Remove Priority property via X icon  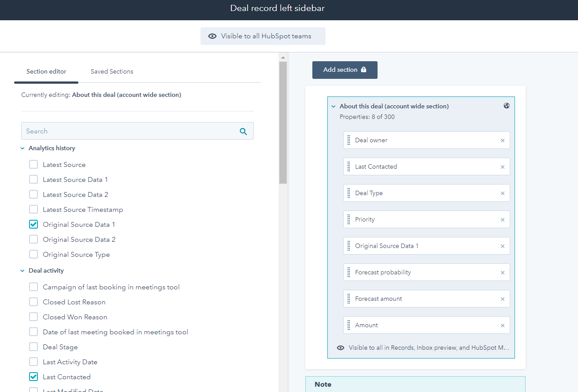pyautogui.click(x=503, y=220)
